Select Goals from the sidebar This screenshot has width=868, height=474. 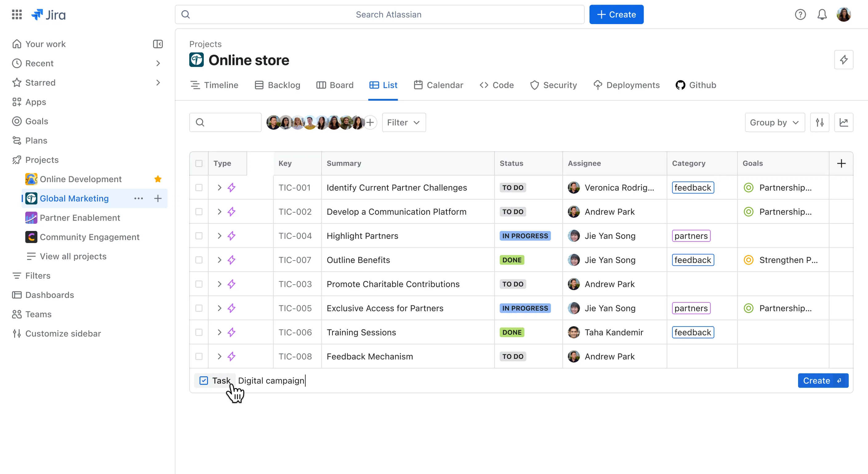point(36,121)
